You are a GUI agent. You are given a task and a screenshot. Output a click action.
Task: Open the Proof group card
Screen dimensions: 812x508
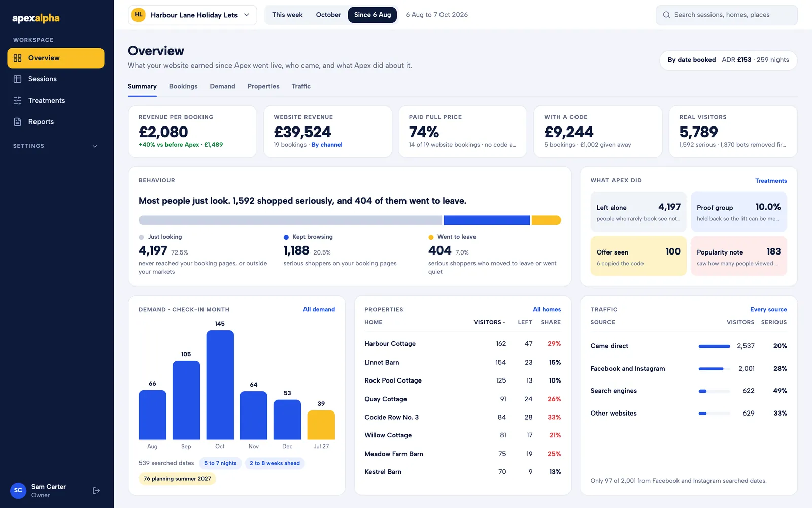coord(739,211)
